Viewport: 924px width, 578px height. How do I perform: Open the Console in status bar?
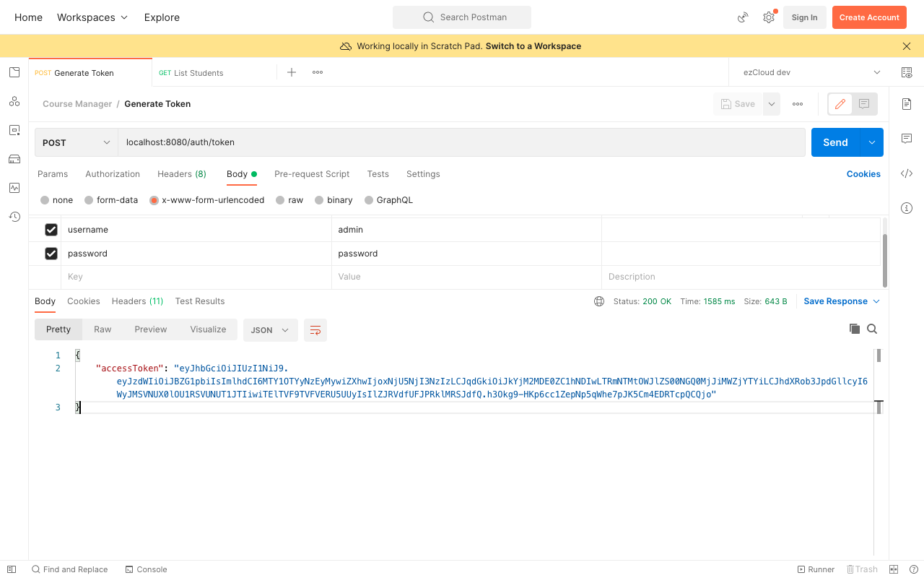[x=146, y=569]
